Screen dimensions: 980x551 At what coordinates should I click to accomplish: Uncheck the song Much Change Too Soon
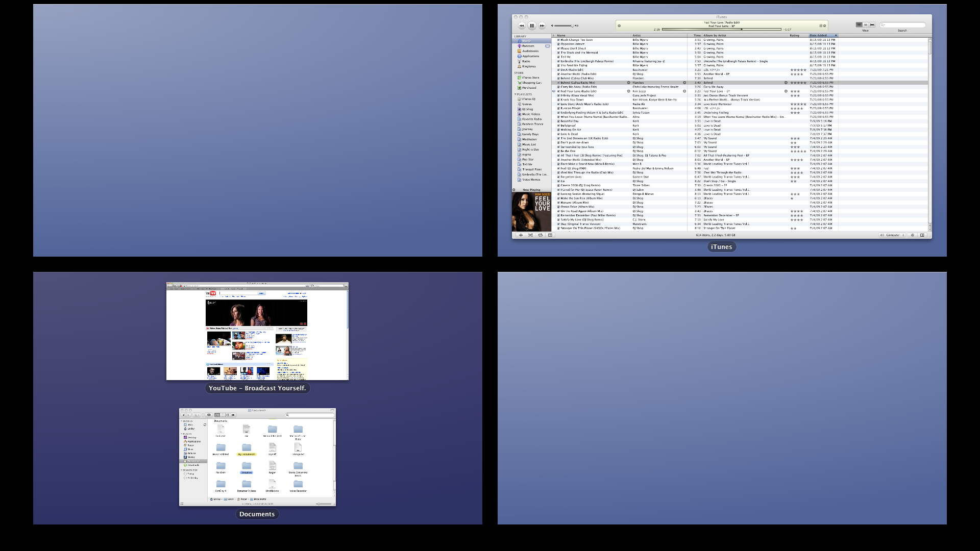558,40
